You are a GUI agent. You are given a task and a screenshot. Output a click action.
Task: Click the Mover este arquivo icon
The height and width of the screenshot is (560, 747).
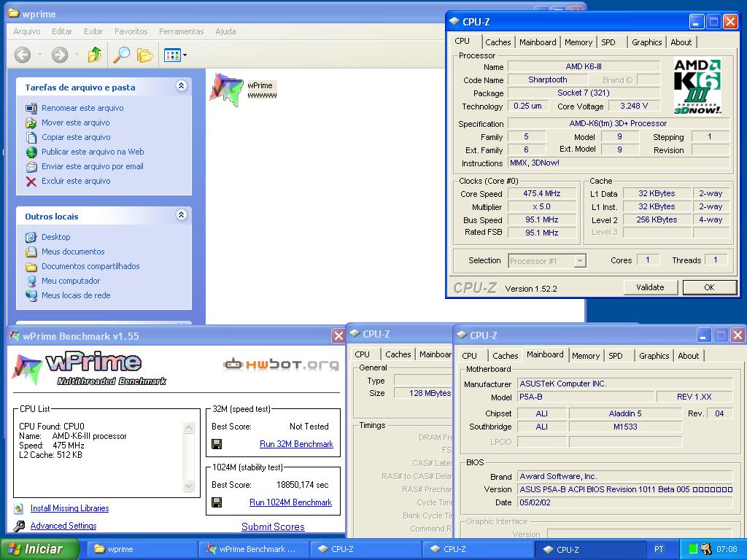pos(31,122)
